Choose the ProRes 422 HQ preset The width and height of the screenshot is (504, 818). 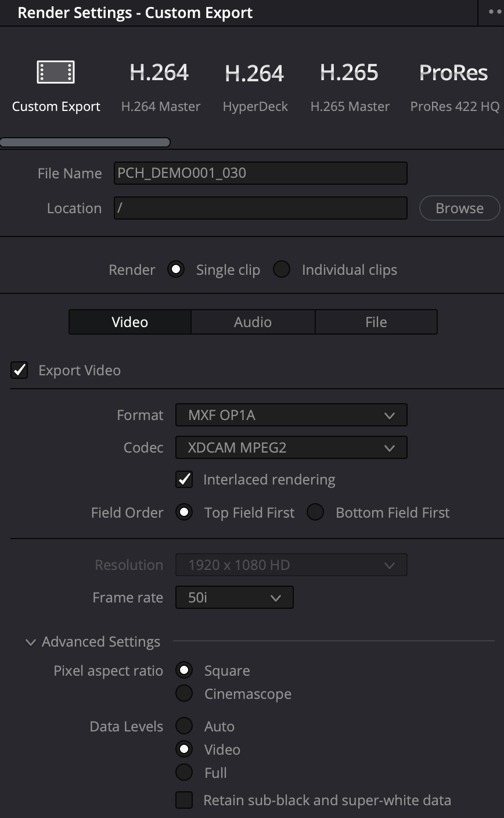tap(453, 73)
